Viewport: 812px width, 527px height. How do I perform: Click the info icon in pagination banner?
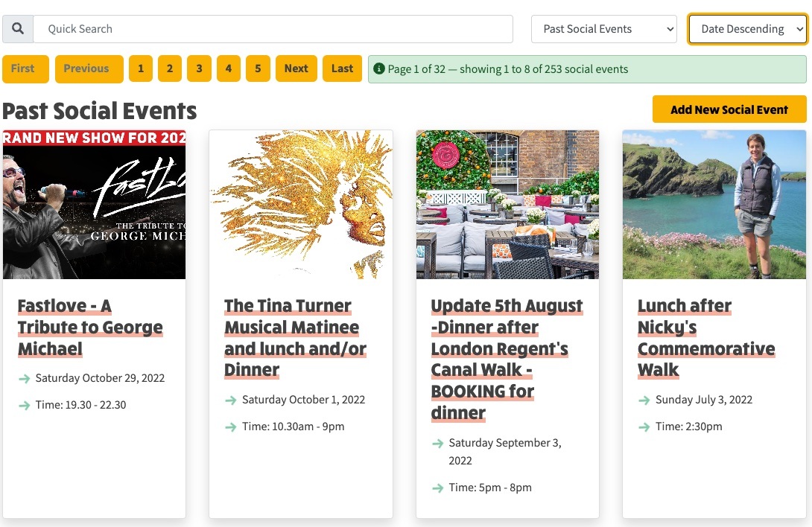379,68
